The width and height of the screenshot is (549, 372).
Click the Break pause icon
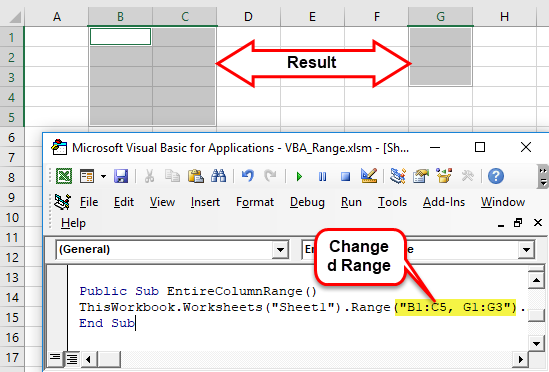[x=322, y=176]
